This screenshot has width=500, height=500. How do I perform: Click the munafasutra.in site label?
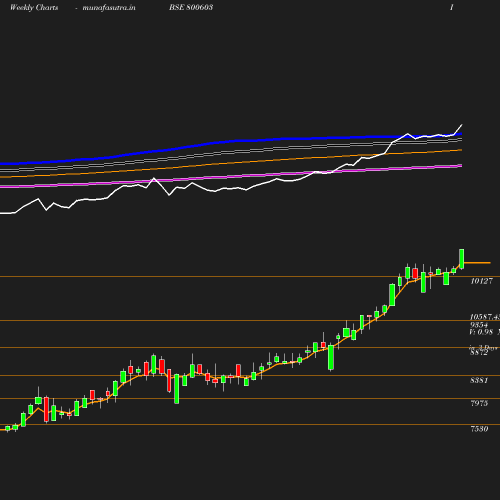coord(109,7)
